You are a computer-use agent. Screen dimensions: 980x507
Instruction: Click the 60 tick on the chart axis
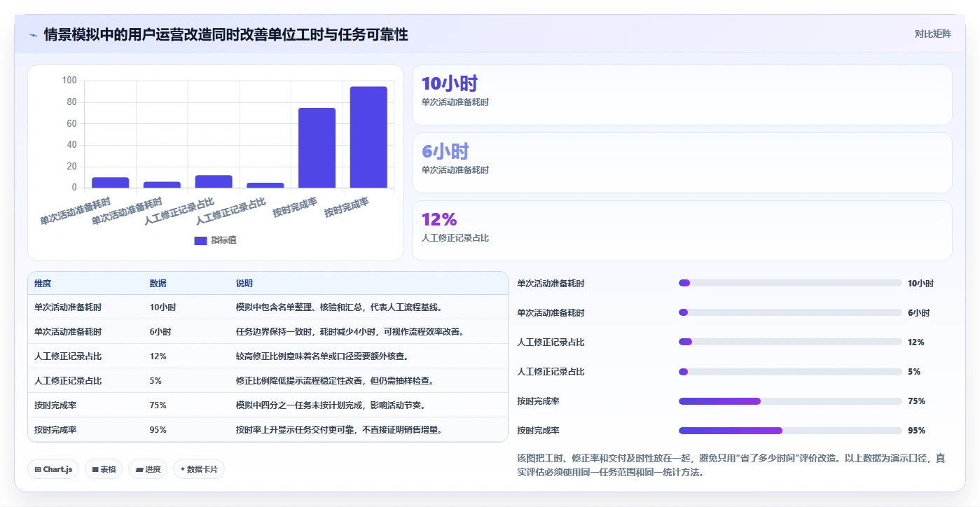tap(71, 124)
